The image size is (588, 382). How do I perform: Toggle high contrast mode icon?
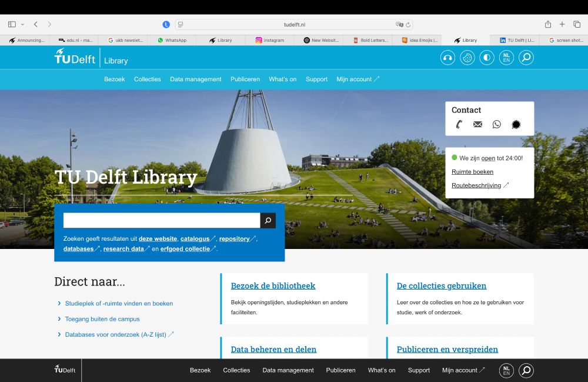pos(487,58)
